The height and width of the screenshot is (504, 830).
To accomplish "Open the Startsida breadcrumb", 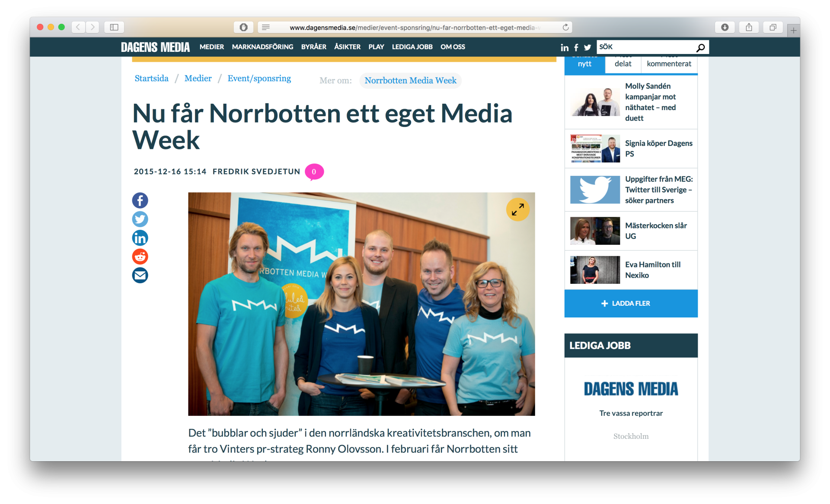I will [151, 78].
